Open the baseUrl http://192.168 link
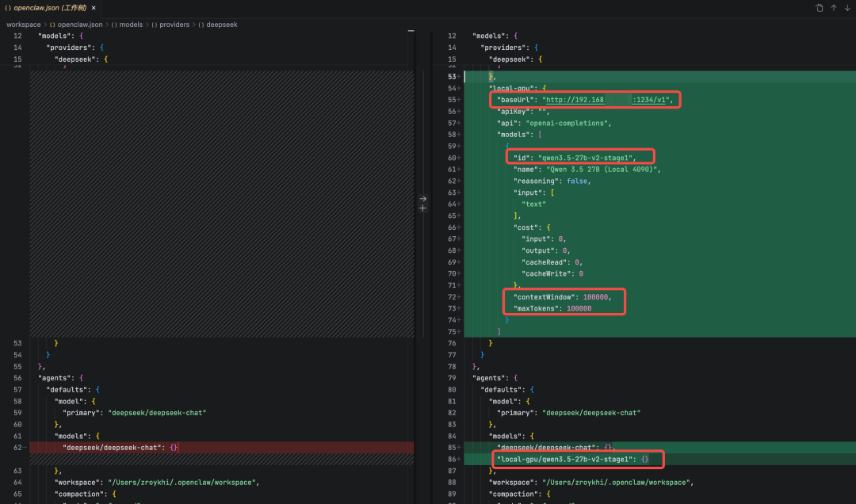This screenshot has width=856, height=504. (575, 100)
